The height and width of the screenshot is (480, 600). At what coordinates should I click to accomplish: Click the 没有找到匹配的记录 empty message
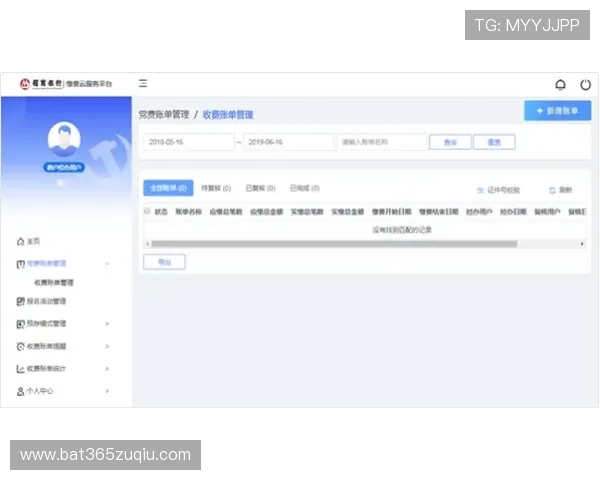point(402,230)
